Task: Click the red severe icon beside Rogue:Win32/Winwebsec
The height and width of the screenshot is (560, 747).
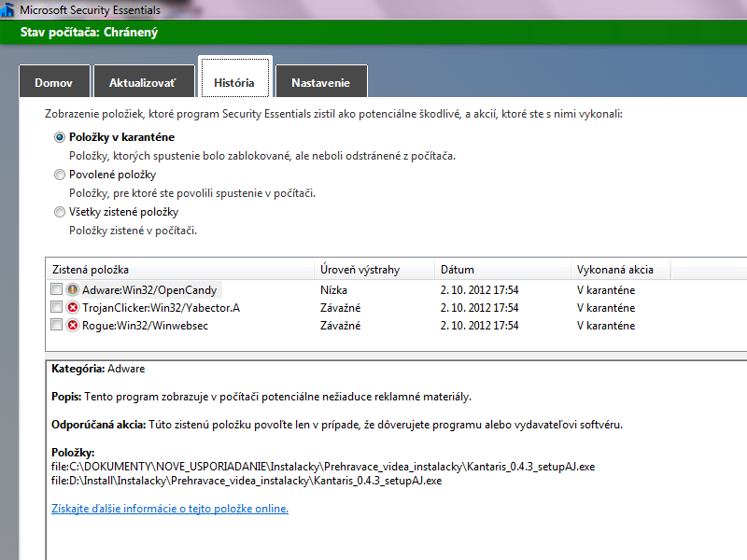Action: coord(73,325)
